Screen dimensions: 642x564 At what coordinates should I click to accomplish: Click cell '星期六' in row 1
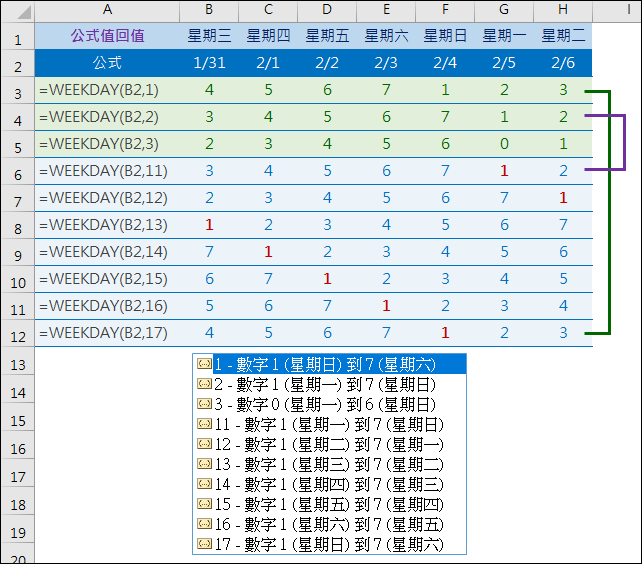(x=386, y=36)
